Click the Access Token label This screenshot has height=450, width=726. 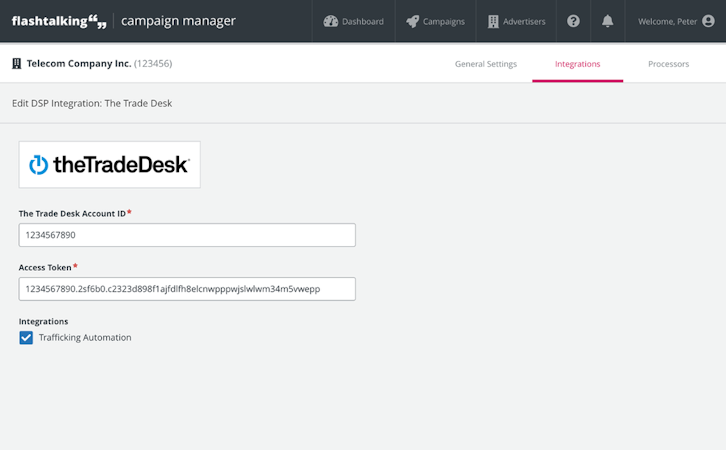tap(45, 268)
